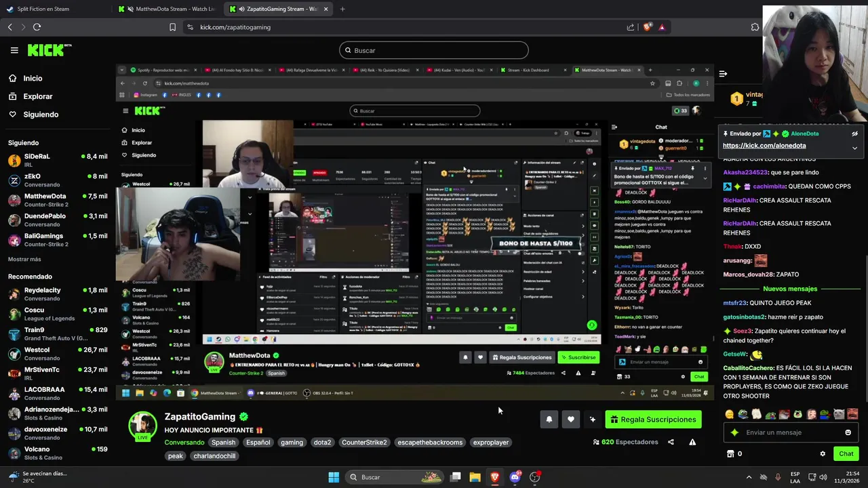Click the Brave Rewards triangle icon
868x488 pixels.
tap(662, 27)
